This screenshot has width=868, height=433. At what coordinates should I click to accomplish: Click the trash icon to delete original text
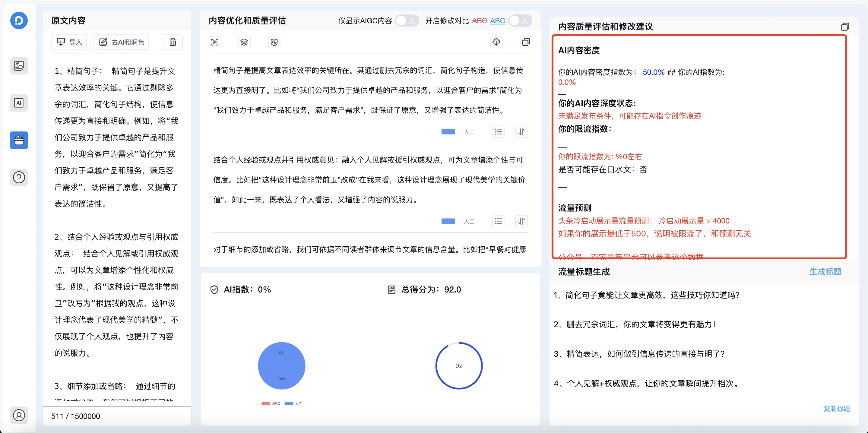tap(173, 42)
